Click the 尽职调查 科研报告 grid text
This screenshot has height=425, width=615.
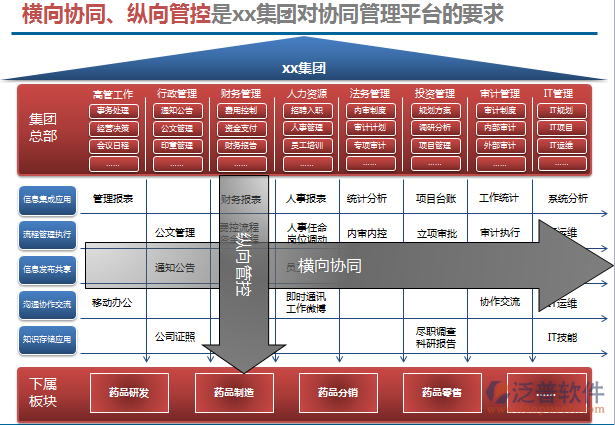(436, 338)
